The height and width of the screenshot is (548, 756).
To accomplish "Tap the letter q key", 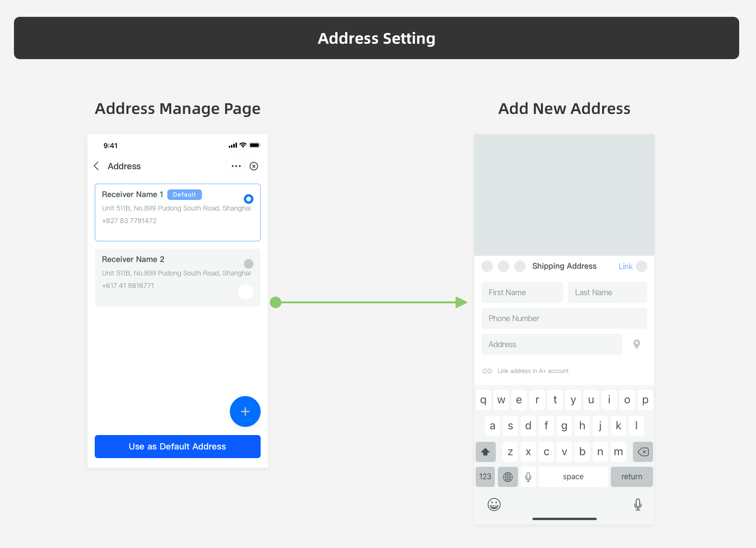I will point(483,400).
